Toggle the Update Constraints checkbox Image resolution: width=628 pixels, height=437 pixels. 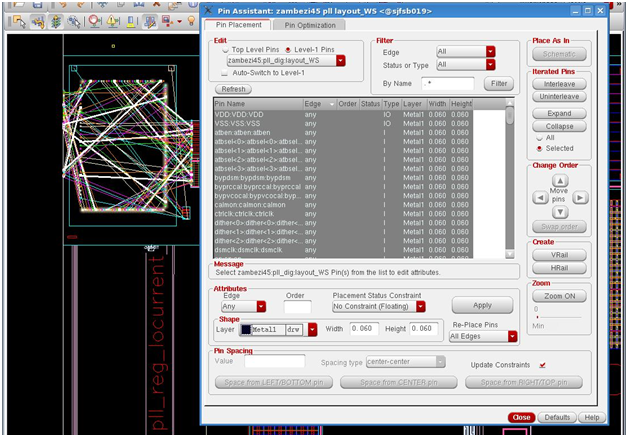tap(542, 365)
